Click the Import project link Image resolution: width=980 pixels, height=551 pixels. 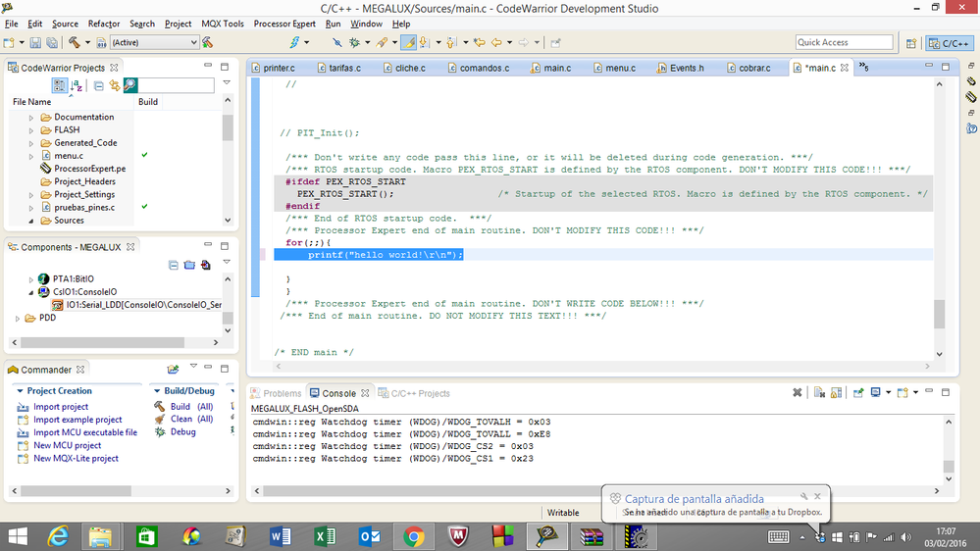click(x=61, y=407)
